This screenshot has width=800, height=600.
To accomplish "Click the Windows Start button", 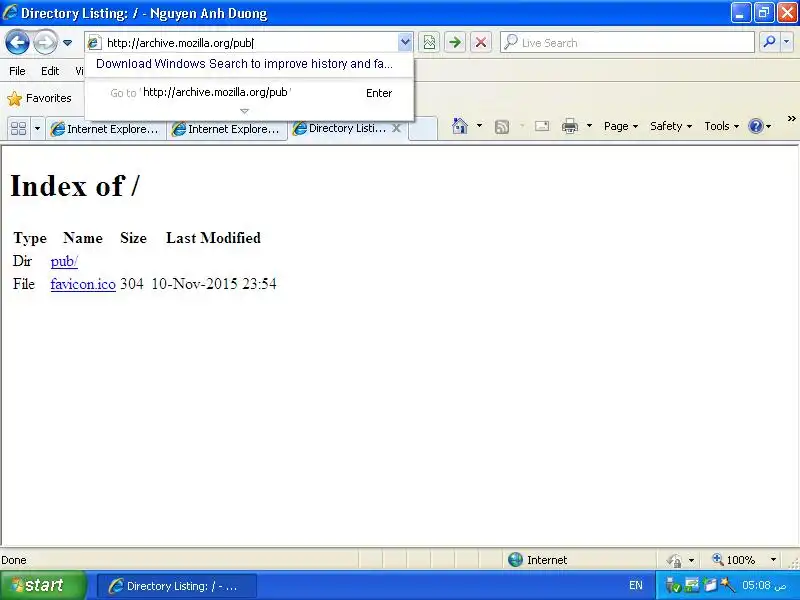I will pyautogui.click(x=43, y=585).
